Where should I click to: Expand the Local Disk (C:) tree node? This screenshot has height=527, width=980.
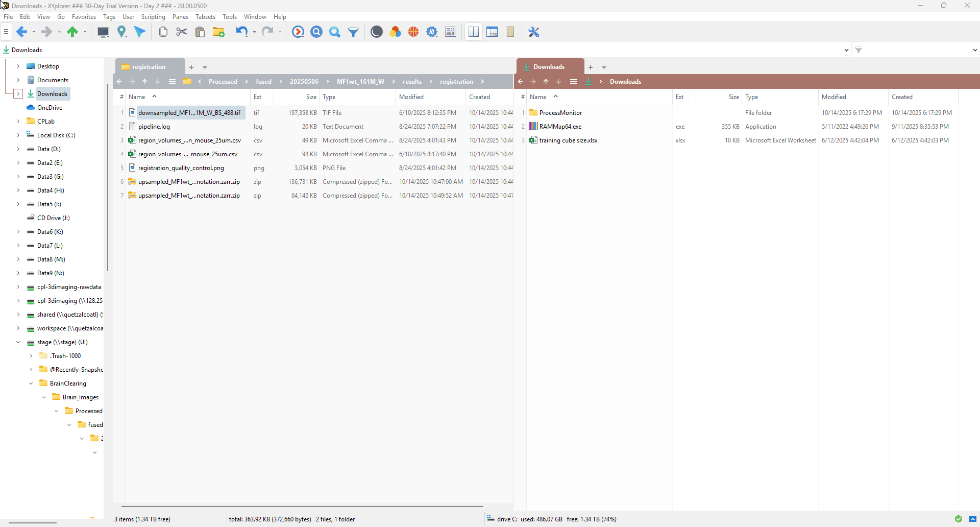(x=18, y=135)
